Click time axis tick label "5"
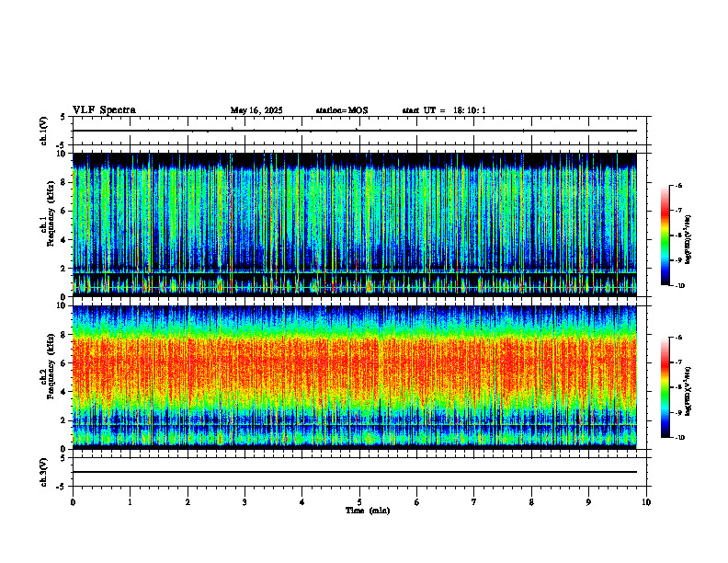 pos(359,502)
